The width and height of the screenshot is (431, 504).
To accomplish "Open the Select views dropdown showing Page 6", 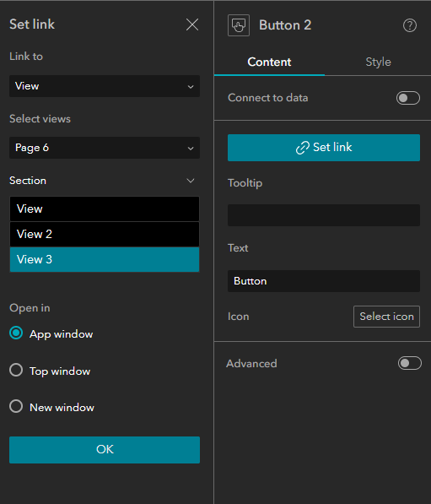I will click(x=105, y=148).
